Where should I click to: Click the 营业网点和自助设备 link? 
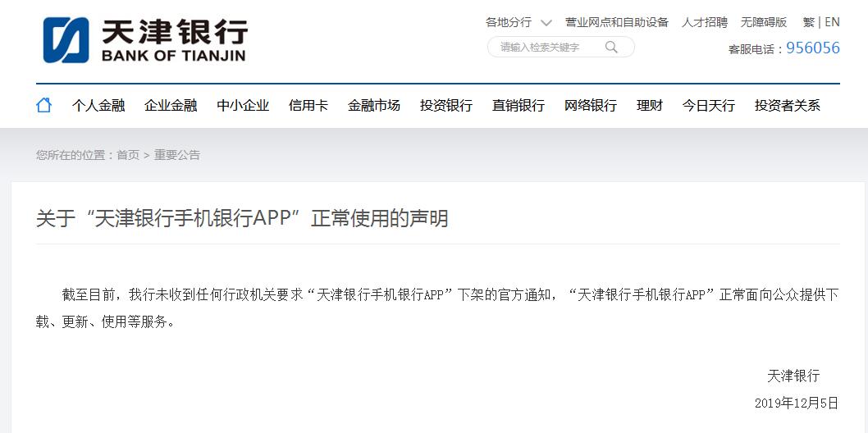tap(617, 22)
